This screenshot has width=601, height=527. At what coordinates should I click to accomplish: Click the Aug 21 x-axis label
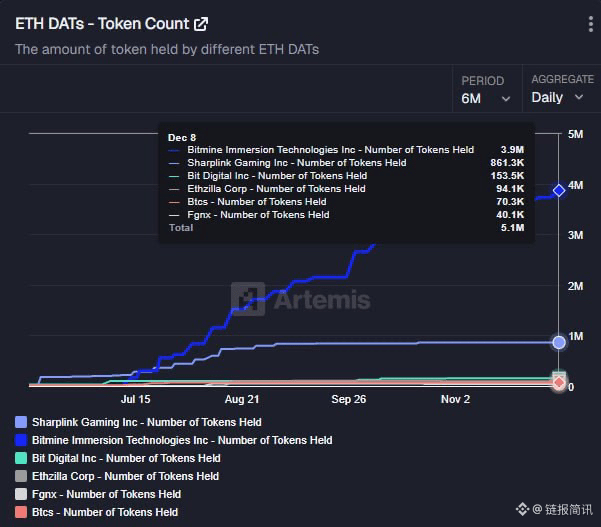coord(242,399)
